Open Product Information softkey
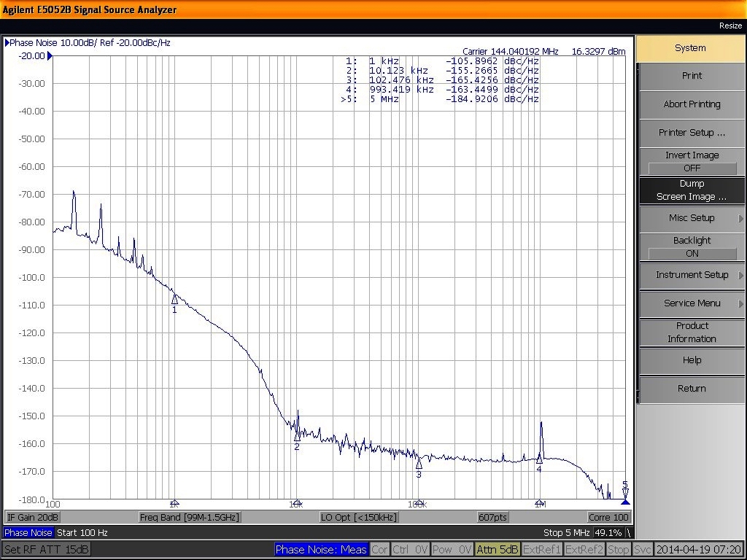 click(x=692, y=332)
